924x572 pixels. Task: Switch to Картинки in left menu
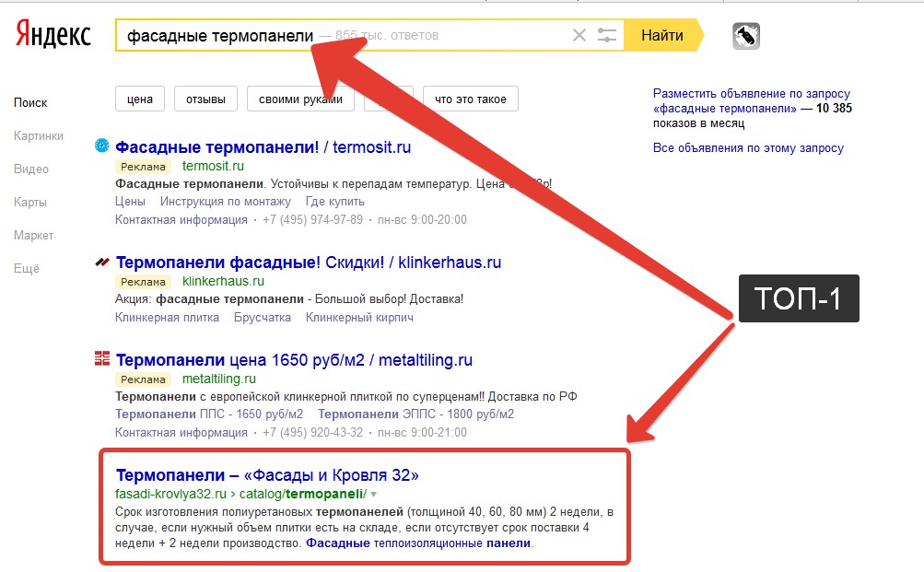(39, 136)
